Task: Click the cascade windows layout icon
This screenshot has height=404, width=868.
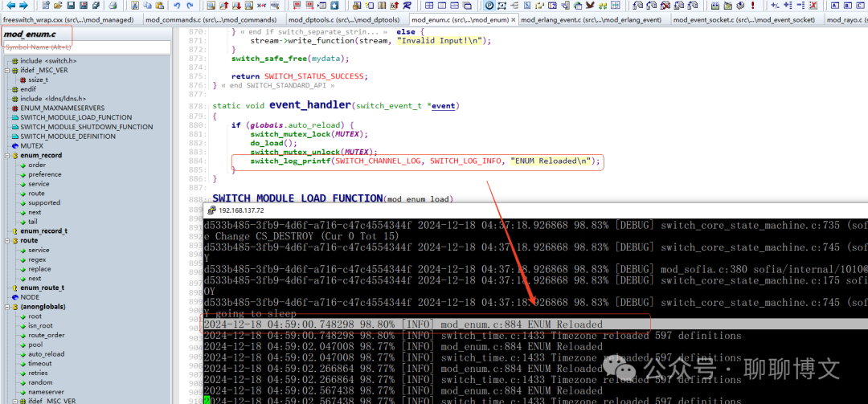Action: 467,6
